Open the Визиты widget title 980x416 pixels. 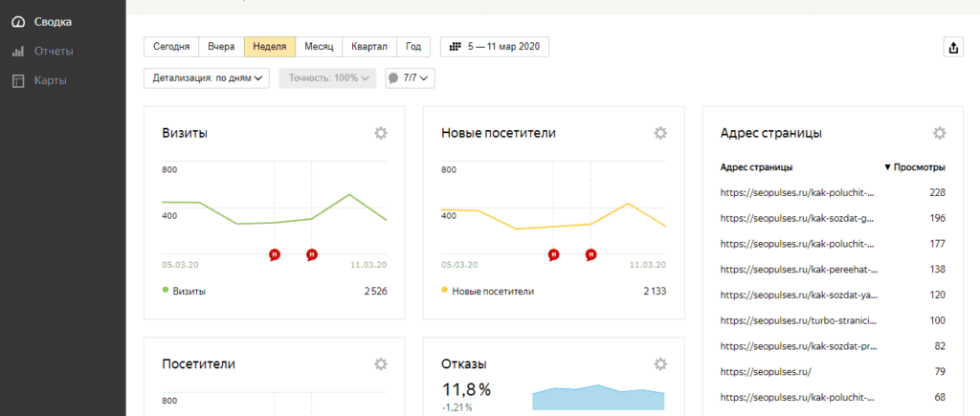(x=185, y=133)
